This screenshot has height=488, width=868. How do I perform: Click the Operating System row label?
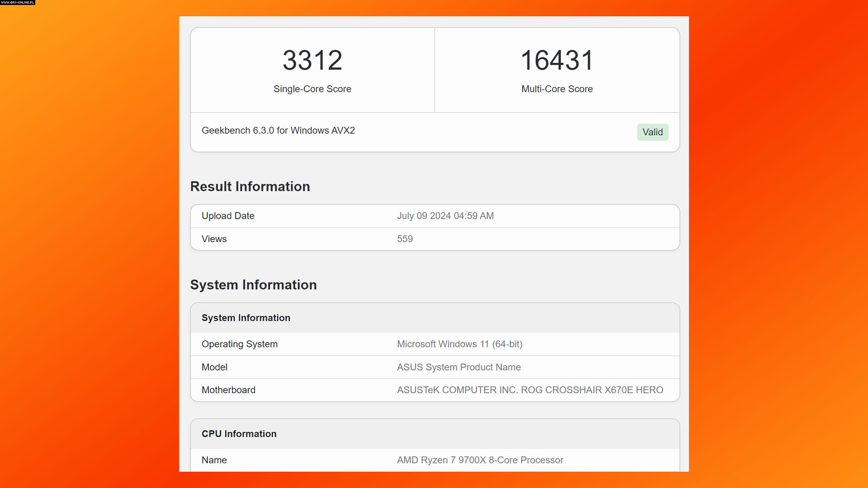(x=240, y=344)
